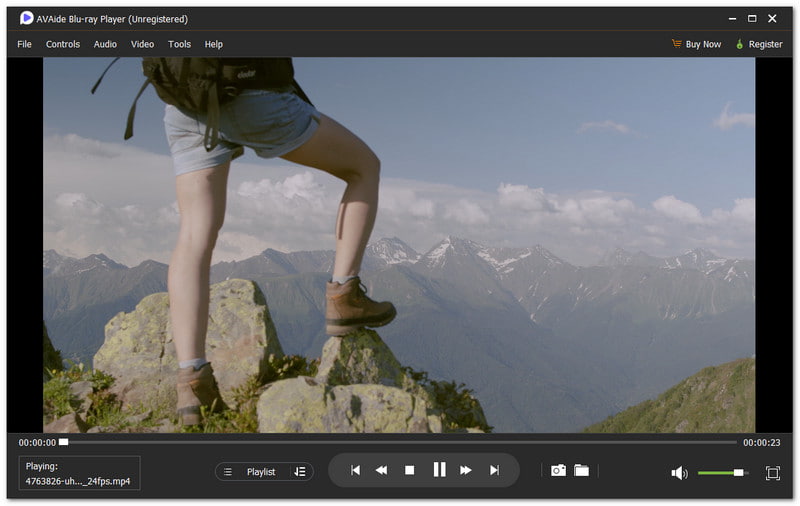Screen dimensions: 800x506
Task: Expand the Video menu
Action: click(142, 44)
